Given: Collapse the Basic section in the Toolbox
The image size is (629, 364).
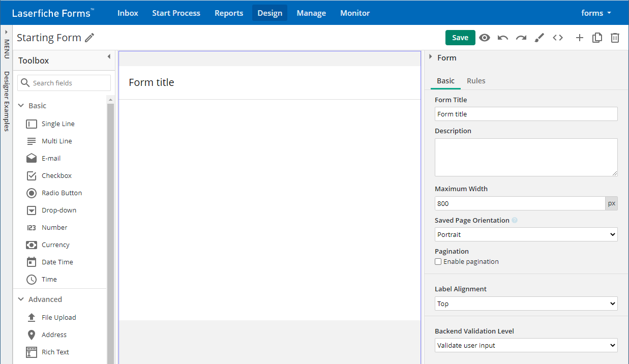Looking at the screenshot, I should (21, 105).
